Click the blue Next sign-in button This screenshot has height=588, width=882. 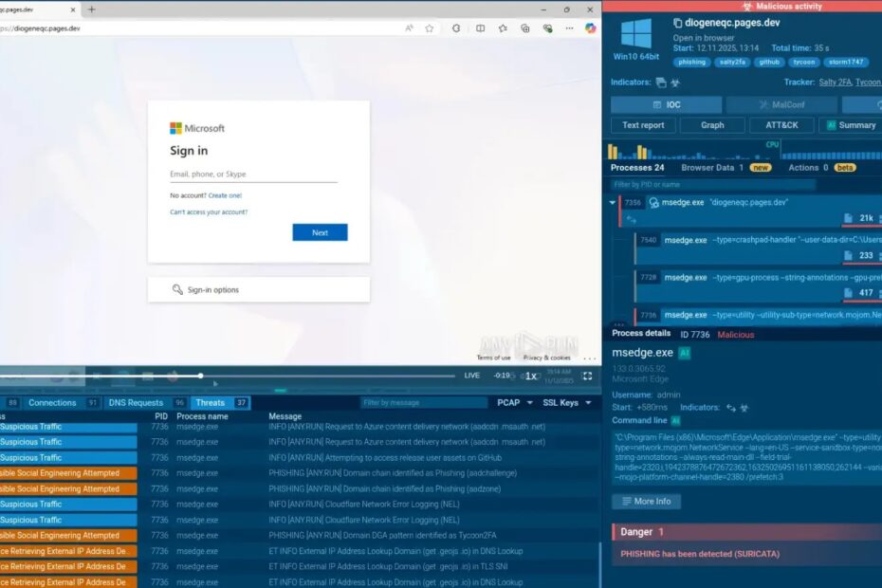point(320,232)
